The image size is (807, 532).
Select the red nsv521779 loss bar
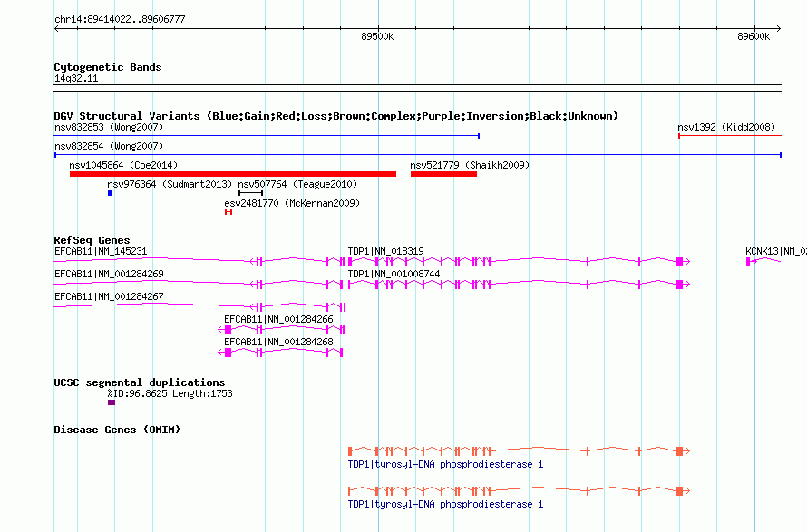[443, 174]
